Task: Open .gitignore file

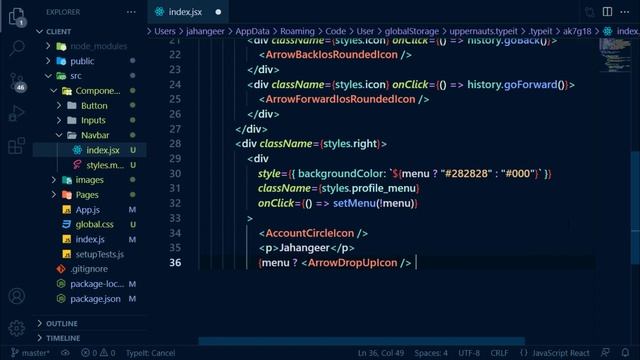Action: point(90,269)
